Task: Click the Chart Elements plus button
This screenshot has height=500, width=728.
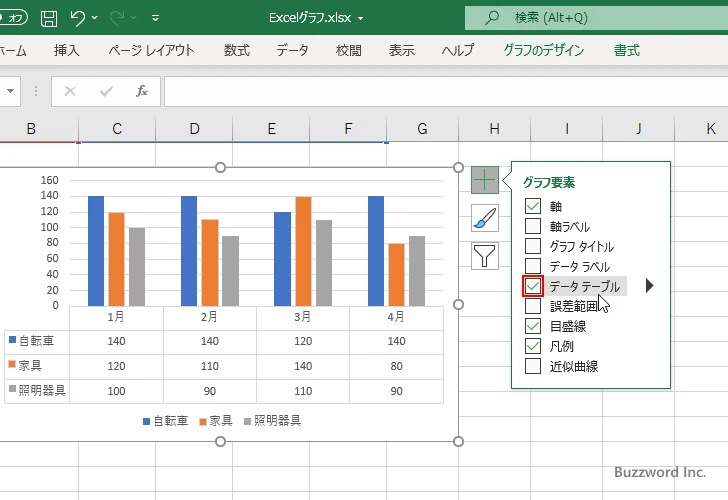Action: pos(485,180)
